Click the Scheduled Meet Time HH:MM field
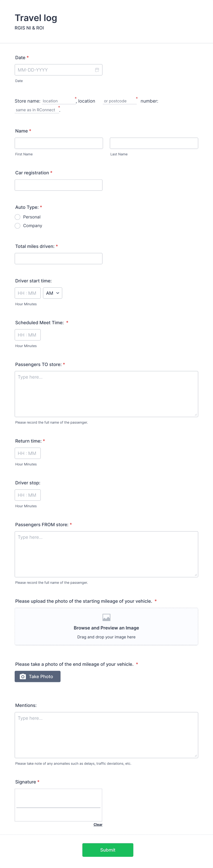This screenshot has height=868, width=213. [x=28, y=335]
